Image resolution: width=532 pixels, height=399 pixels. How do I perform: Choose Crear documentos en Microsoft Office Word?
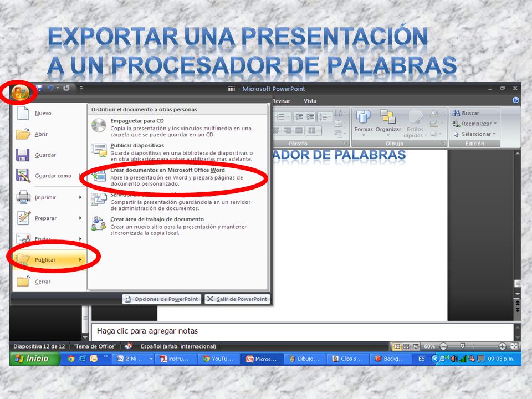[178, 177]
